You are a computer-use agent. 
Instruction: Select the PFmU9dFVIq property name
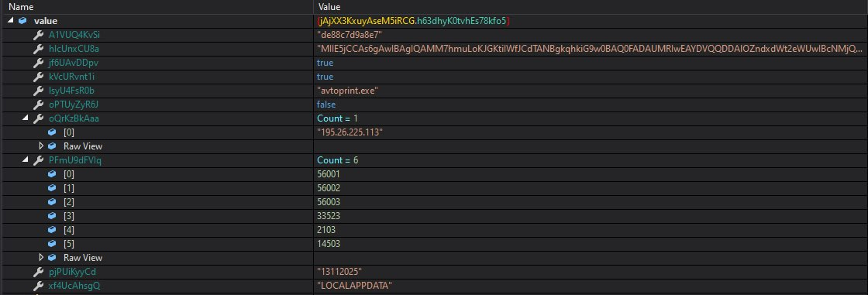coord(75,160)
